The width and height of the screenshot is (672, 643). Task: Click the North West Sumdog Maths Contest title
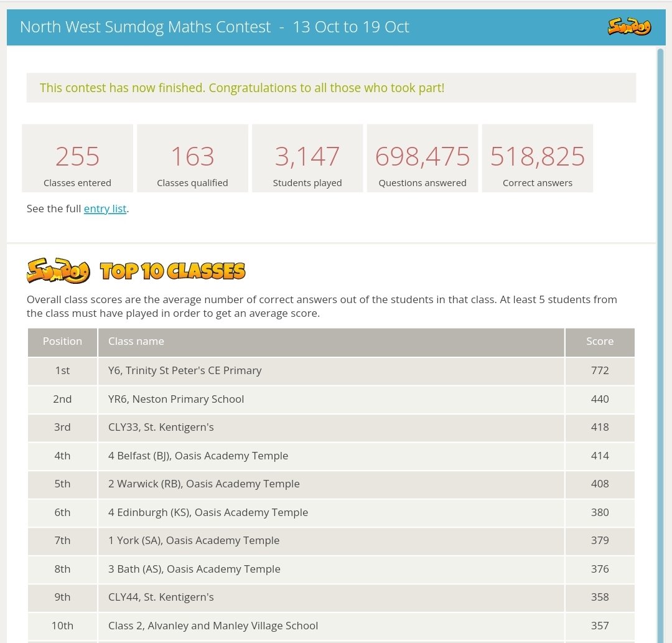point(214,27)
